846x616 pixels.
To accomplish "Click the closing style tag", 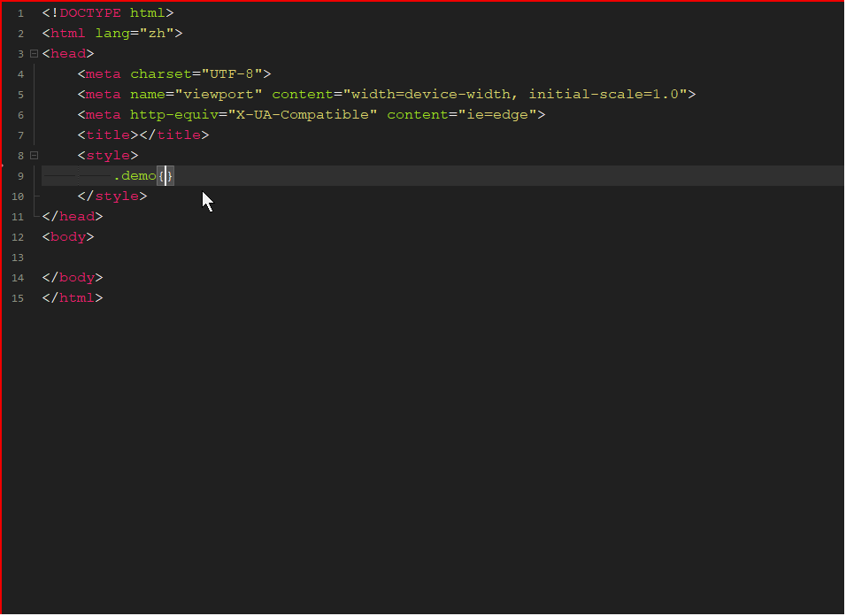I will pos(112,196).
